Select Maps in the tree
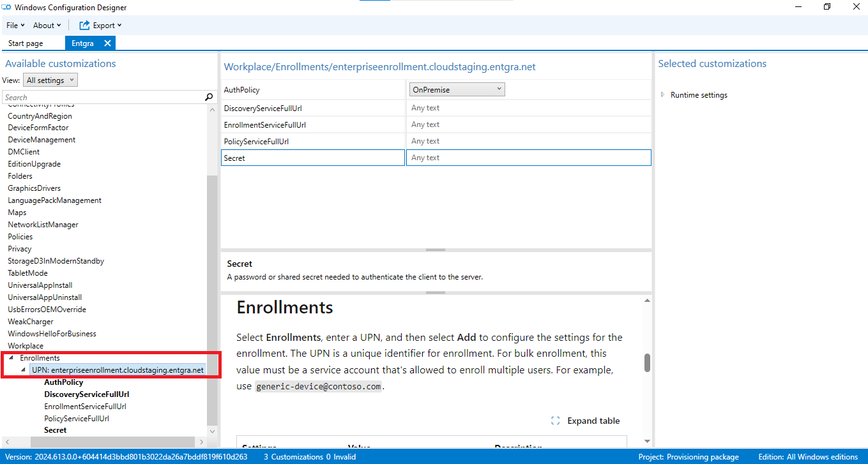868x464 pixels. (x=17, y=213)
